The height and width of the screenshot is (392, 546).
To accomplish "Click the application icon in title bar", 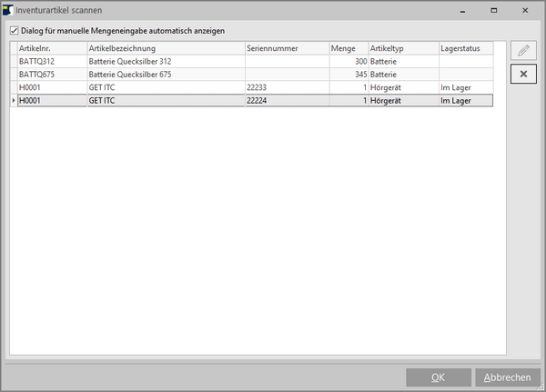I will pos(9,10).
